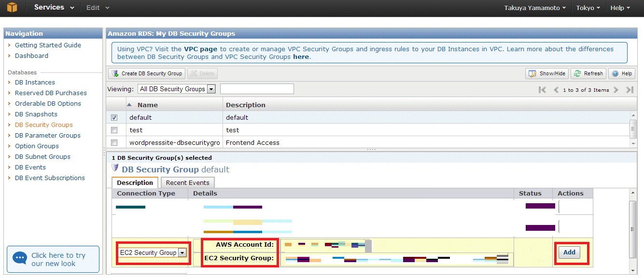Viewport: 644px width, 280px height.
Task: Open the Help menu in top bar
Action: click(620, 8)
